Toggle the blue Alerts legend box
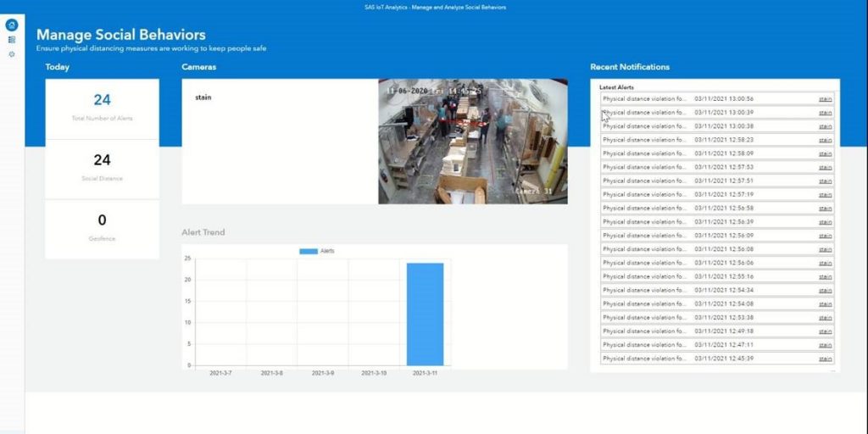This screenshot has height=434, width=868. point(308,252)
